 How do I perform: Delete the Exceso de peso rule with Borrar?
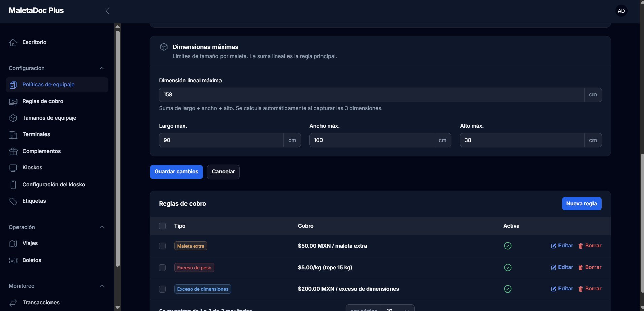point(590,267)
